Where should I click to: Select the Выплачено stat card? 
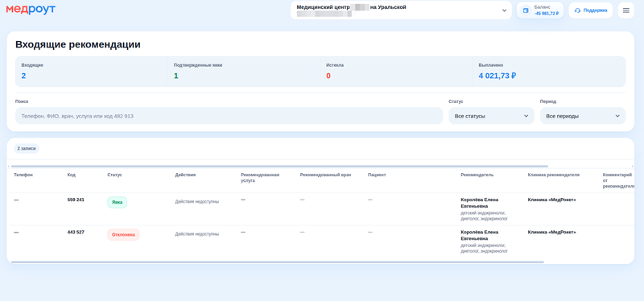[x=549, y=72]
